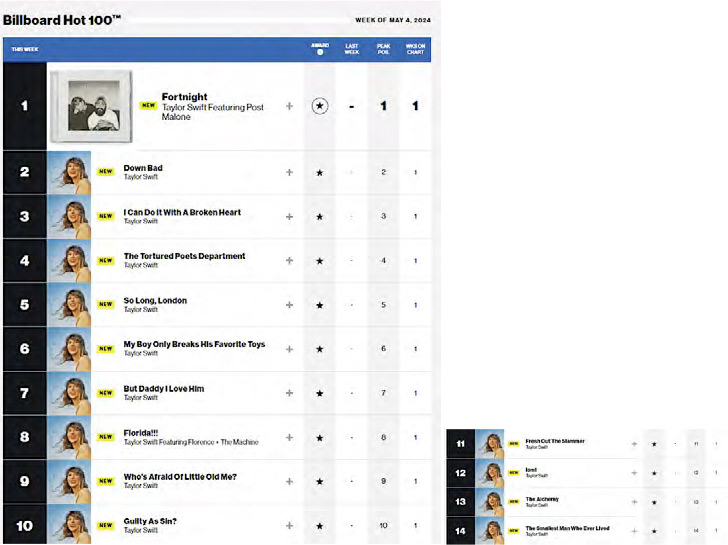Open Taylor Swift Featuring Post Malone artist link
The image size is (728, 545).
(213, 112)
